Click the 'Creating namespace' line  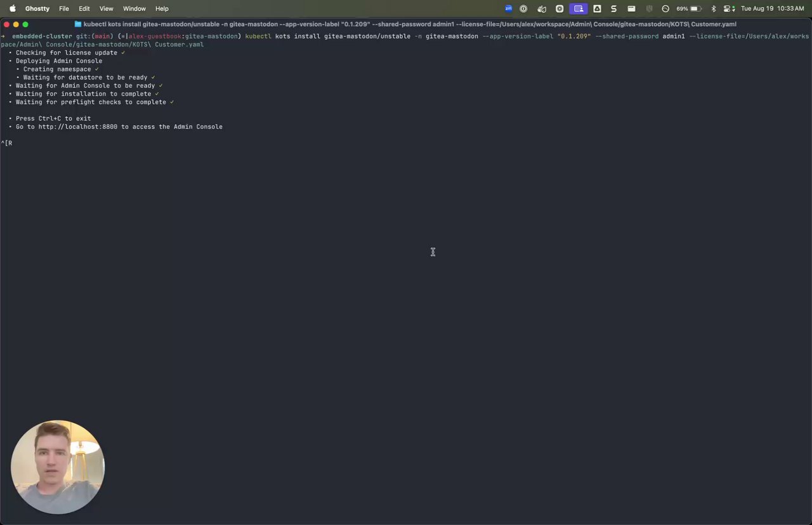click(57, 69)
